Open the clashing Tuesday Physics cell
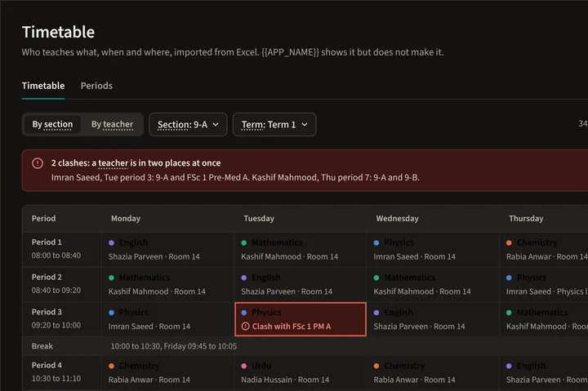This screenshot has height=391, width=588. (301, 319)
